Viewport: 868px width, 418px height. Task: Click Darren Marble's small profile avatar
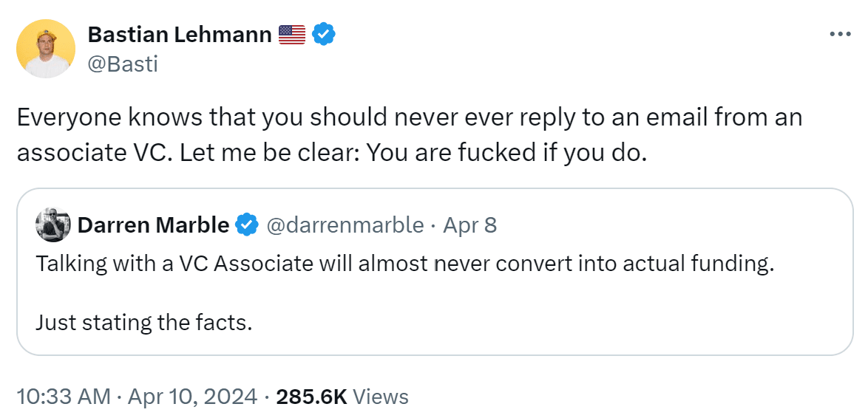53,225
